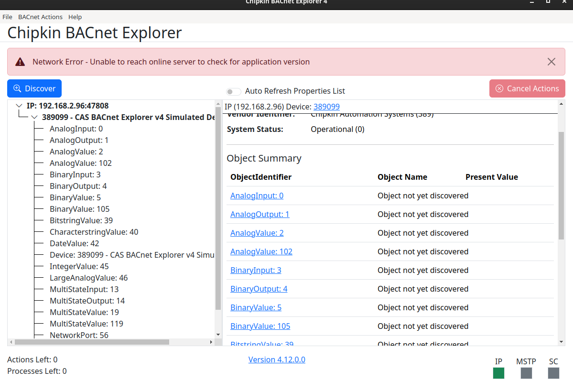573x392 pixels.
Task: Open the BACnet Actions menu
Action: (40, 17)
